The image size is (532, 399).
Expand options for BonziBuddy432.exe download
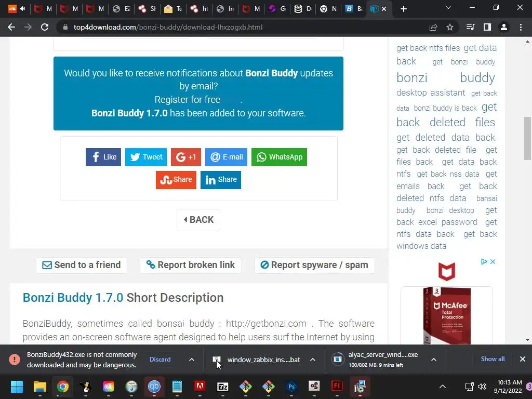pos(192,360)
